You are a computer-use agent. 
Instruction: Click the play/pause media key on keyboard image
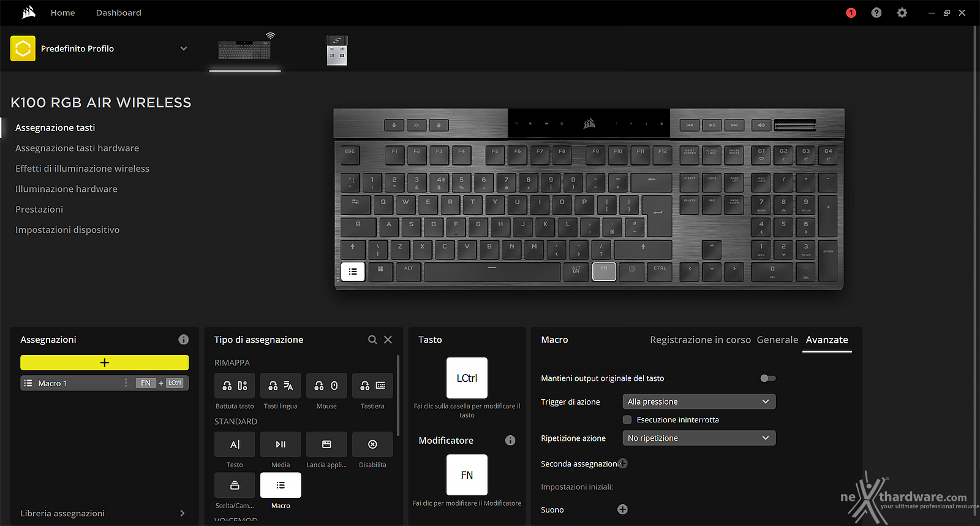click(x=712, y=125)
